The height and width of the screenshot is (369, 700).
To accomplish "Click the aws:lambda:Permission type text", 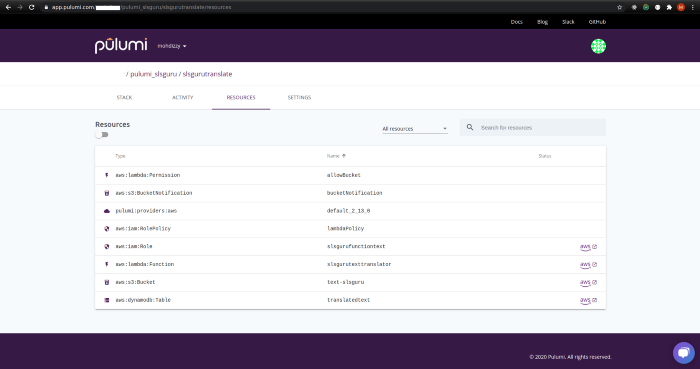I will point(148,175).
